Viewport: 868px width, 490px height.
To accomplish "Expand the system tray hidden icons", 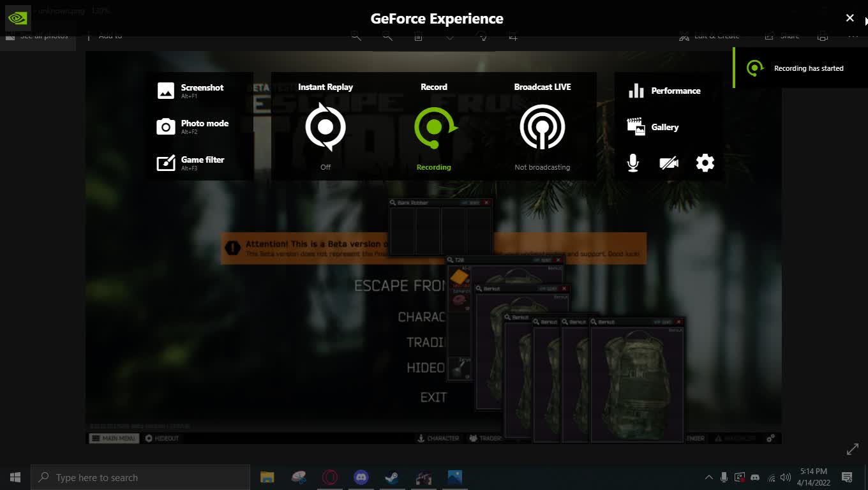I will coord(708,477).
